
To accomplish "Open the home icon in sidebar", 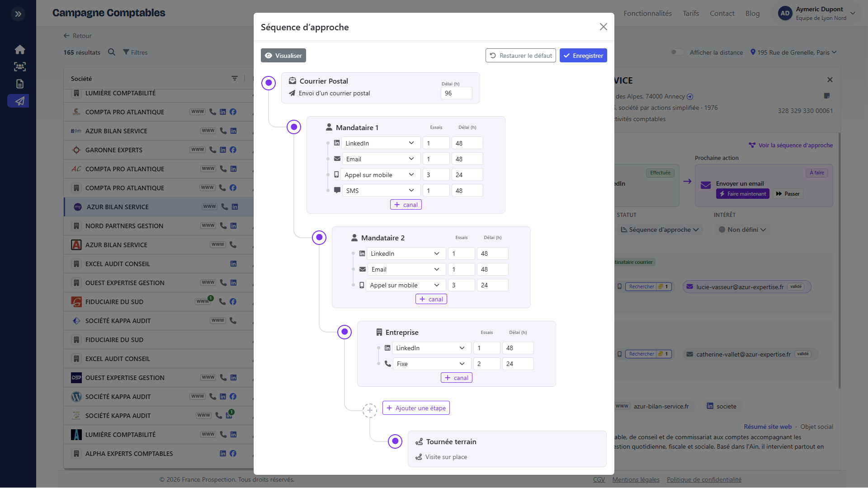I will click(x=19, y=50).
